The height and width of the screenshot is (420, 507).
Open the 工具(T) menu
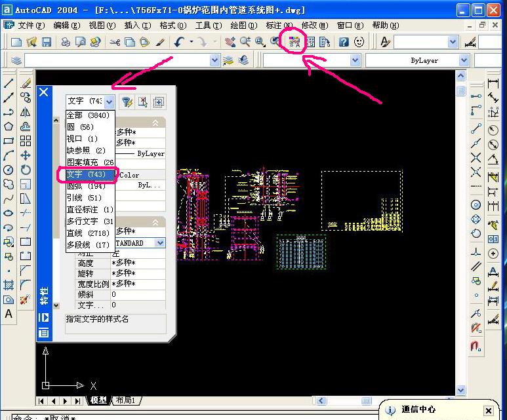[x=209, y=25]
